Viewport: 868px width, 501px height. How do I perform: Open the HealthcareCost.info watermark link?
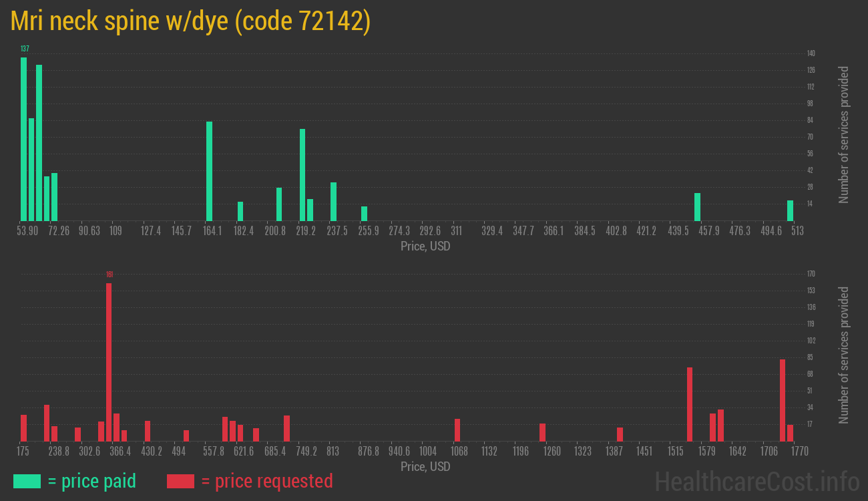[756, 481]
